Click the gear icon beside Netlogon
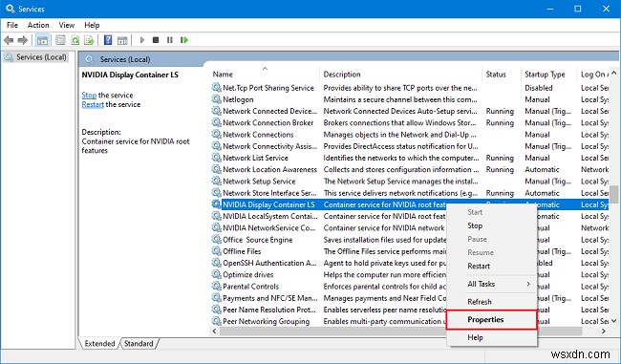The width and height of the screenshot is (621, 364). pos(216,99)
